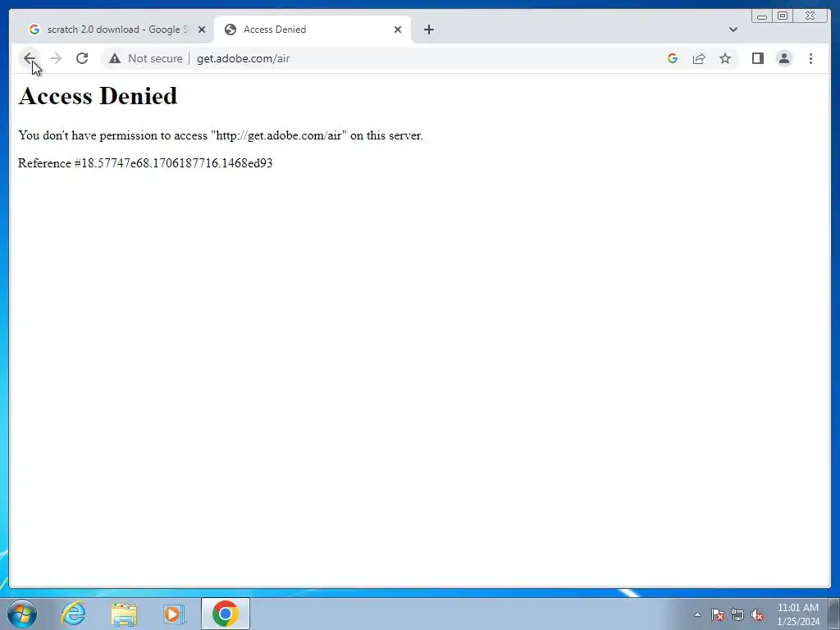Share this page via the share icon
840x630 pixels.
(x=699, y=58)
